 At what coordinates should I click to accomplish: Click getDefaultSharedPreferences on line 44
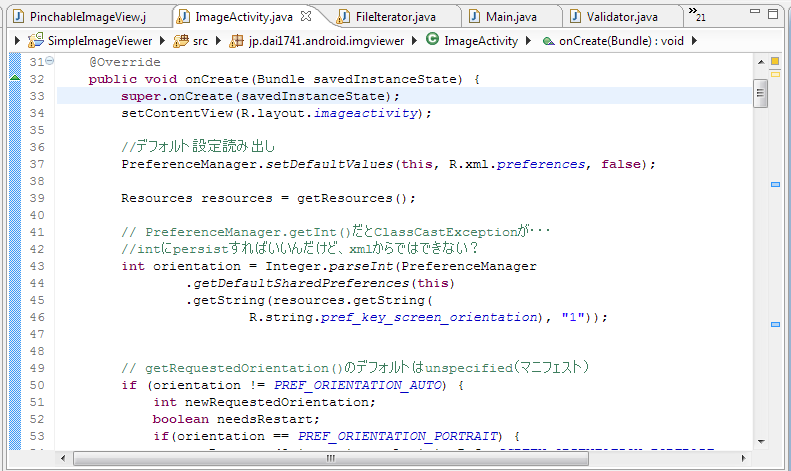301,283
